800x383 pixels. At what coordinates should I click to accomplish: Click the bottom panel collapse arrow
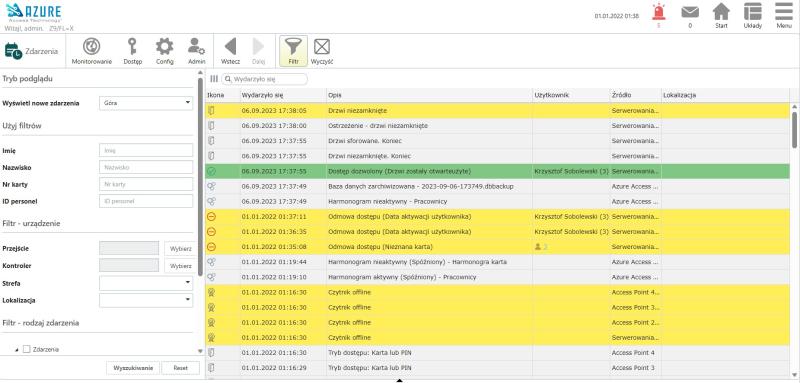pyautogui.click(x=399, y=380)
